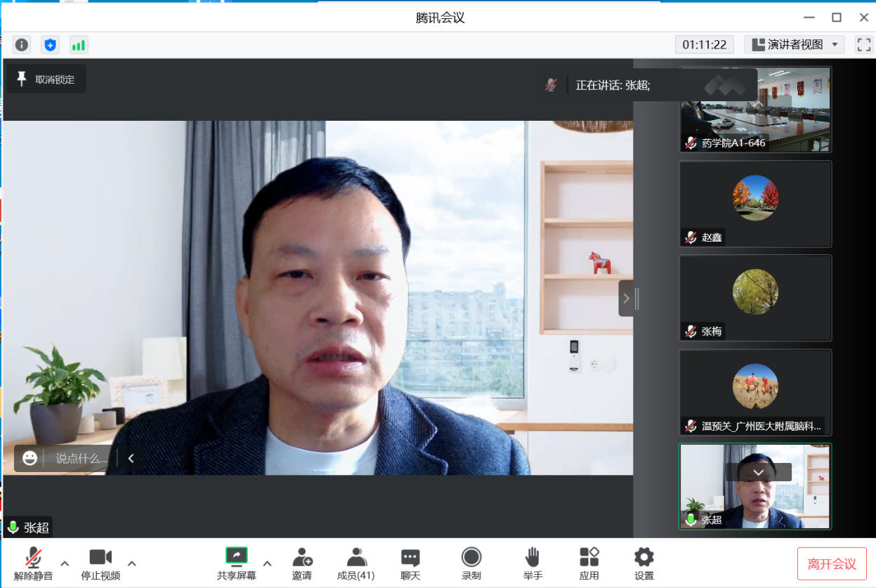Collapse the participant thumbnail side panel
876x588 pixels.
pyautogui.click(x=626, y=299)
